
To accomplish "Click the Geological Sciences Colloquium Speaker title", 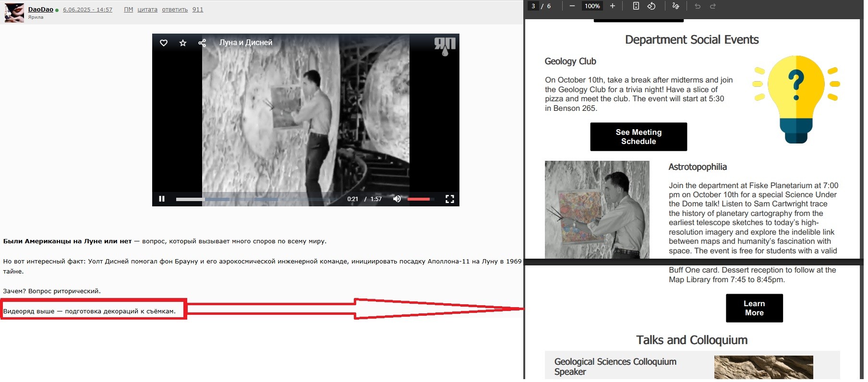I will (615, 367).
